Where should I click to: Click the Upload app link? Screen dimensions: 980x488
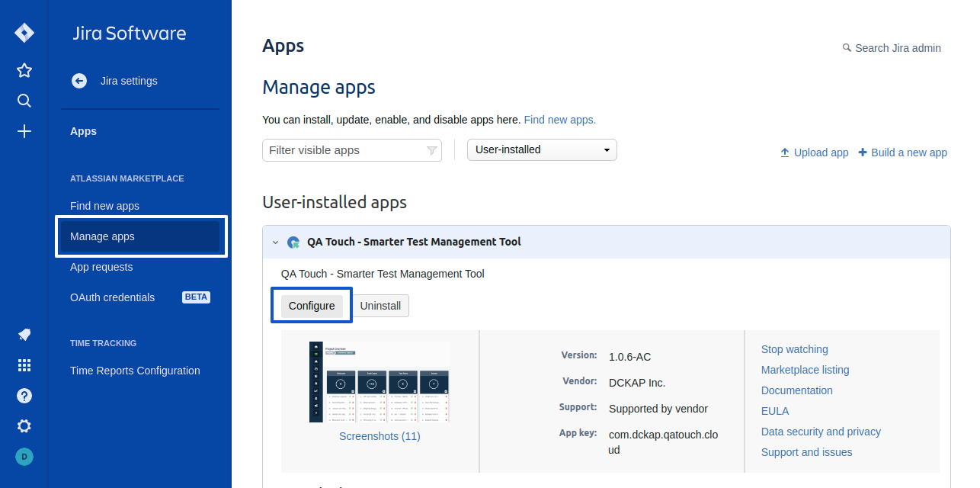821,152
